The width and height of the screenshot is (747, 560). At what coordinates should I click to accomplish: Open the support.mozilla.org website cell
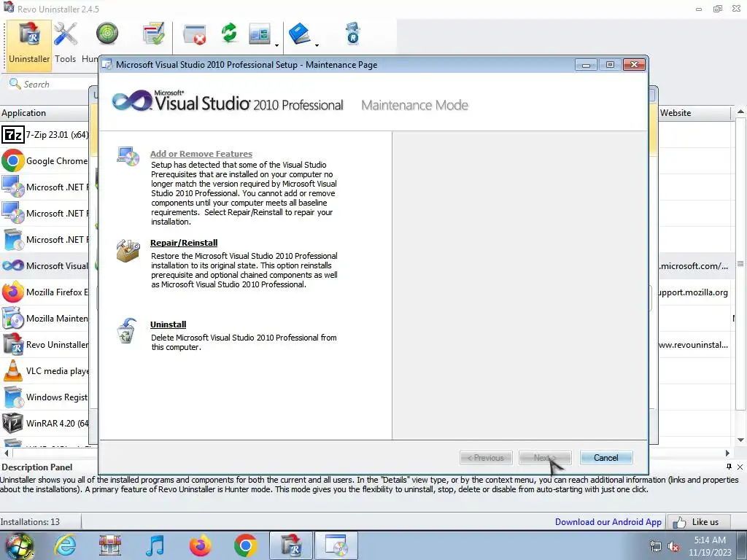[x=694, y=292]
